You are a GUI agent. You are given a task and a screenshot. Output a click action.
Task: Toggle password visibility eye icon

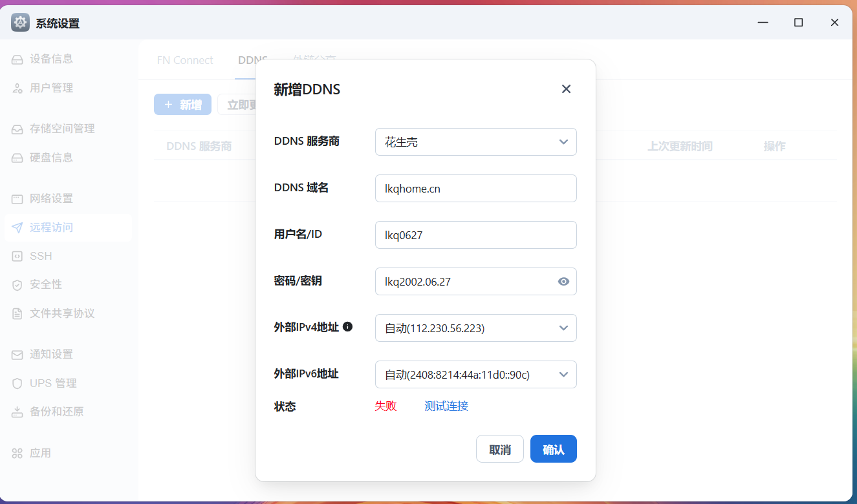pyautogui.click(x=563, y=282)
